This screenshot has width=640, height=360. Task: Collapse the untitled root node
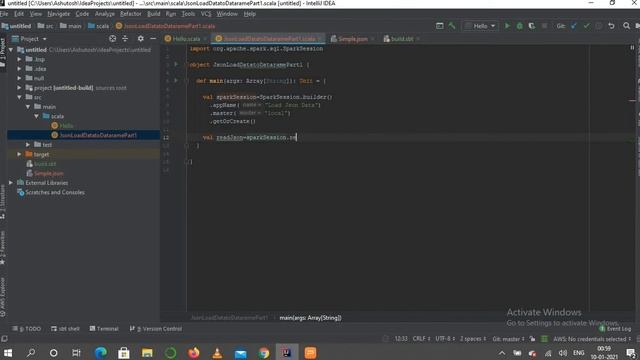[11, 50]
